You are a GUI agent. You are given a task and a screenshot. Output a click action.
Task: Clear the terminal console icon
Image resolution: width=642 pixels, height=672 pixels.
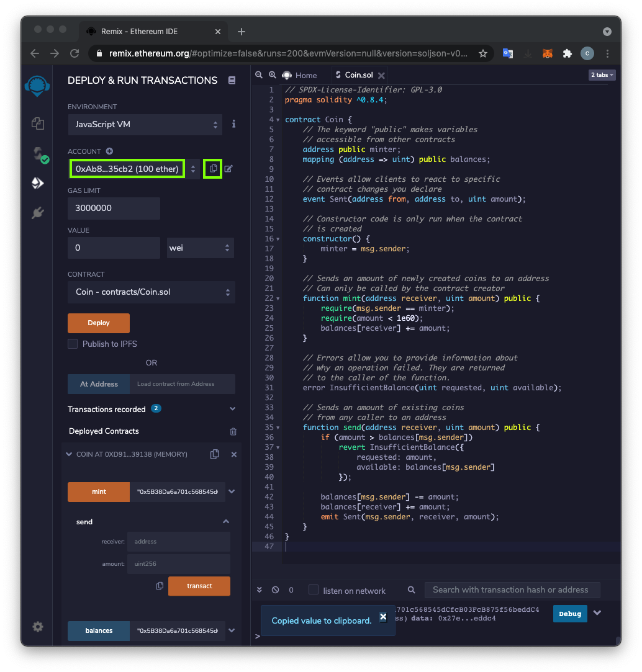point(275,590)
